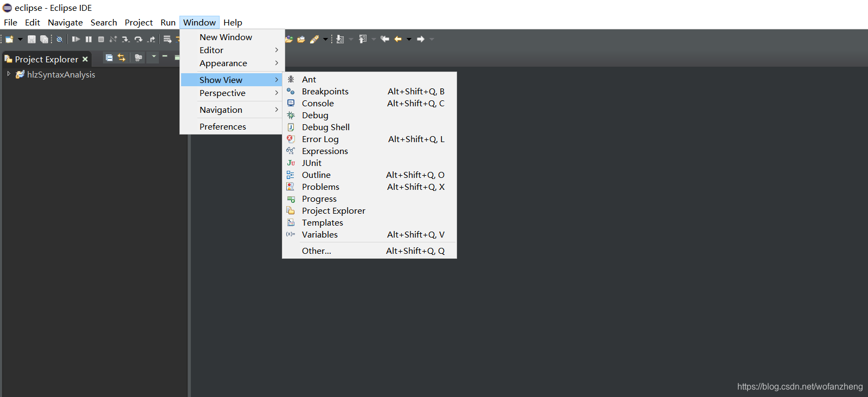Expand the Perspective submenu

[232, 93]
